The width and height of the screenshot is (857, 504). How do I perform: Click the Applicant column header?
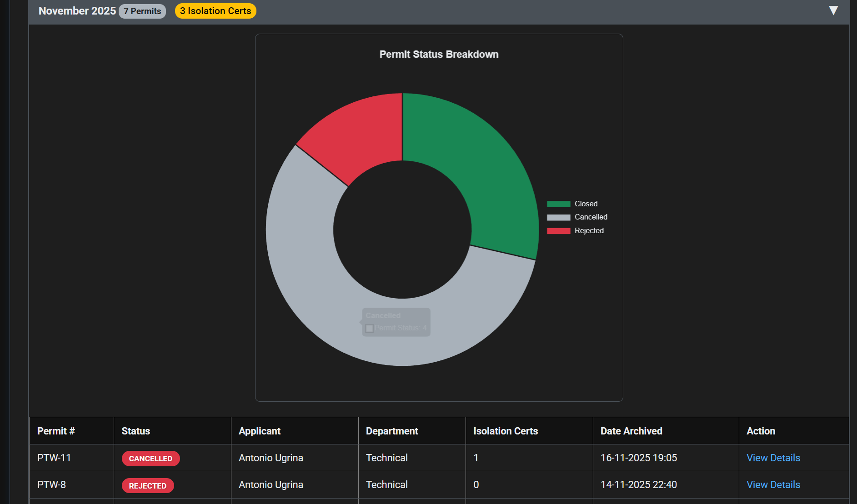click(x=260, y=431)
